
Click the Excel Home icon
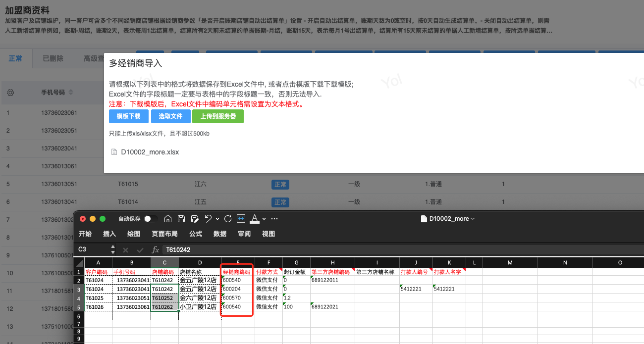tap(168, 219)
